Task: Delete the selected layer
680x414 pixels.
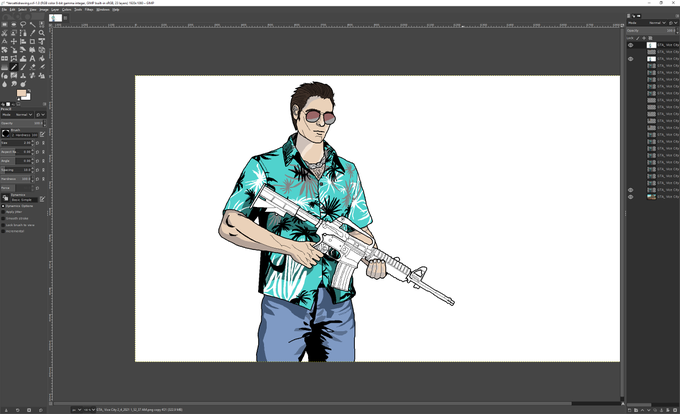Action: pos(675,410)
